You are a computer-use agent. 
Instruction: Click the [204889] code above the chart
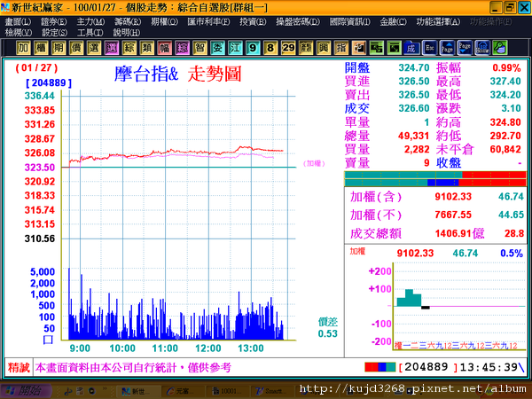pyautogui.click(x=49, y=82)
